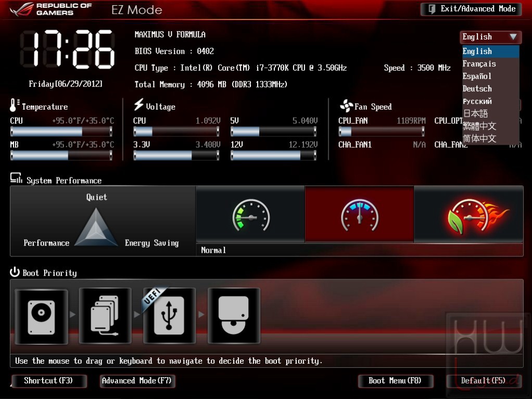Choose 简体中文 in the language list

coord(490,138)
